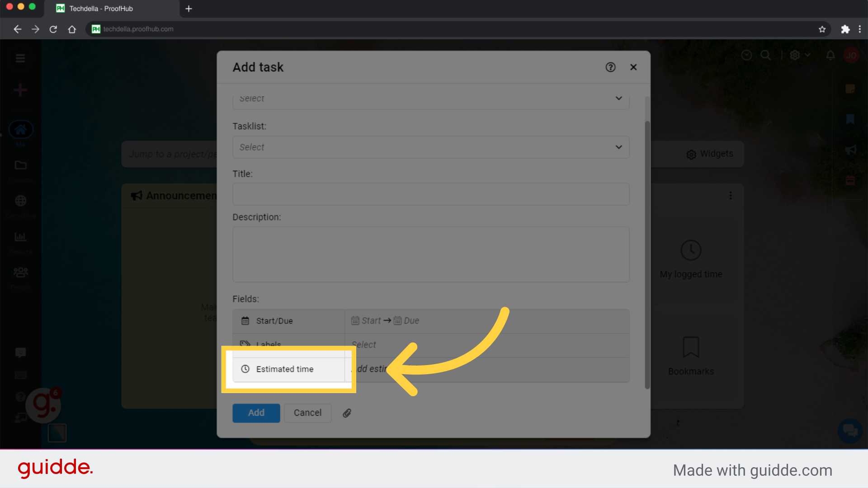868x488 pixels.
Task: Open the widget three-dot options menu
Action: coord(731,196)
